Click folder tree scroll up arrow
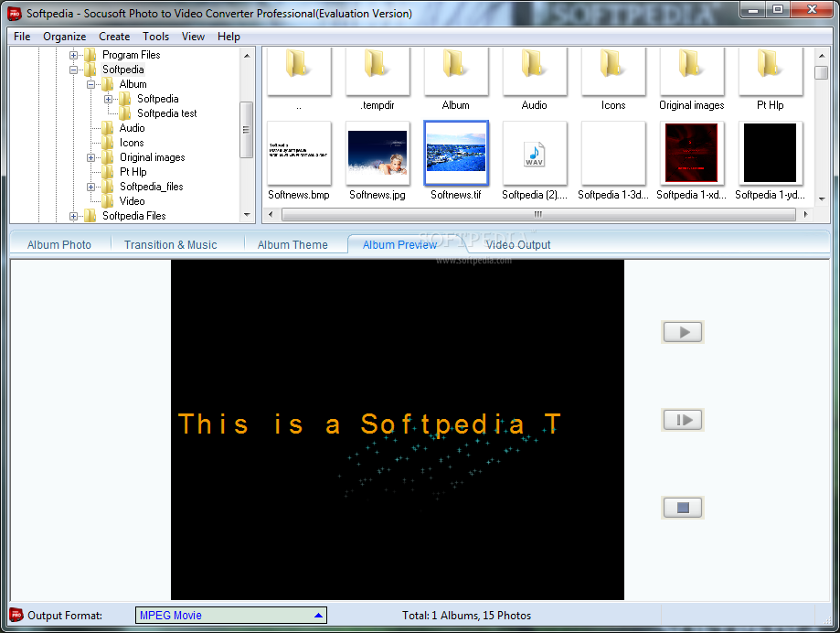This screenshot has width=840, height=633. click(247, 55)
